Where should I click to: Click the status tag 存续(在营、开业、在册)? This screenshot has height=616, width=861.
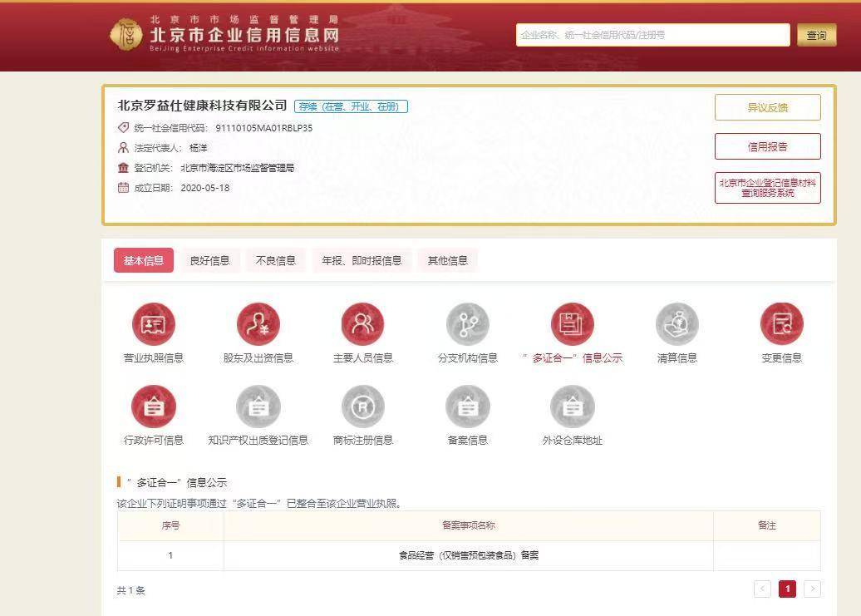point(351,106)
